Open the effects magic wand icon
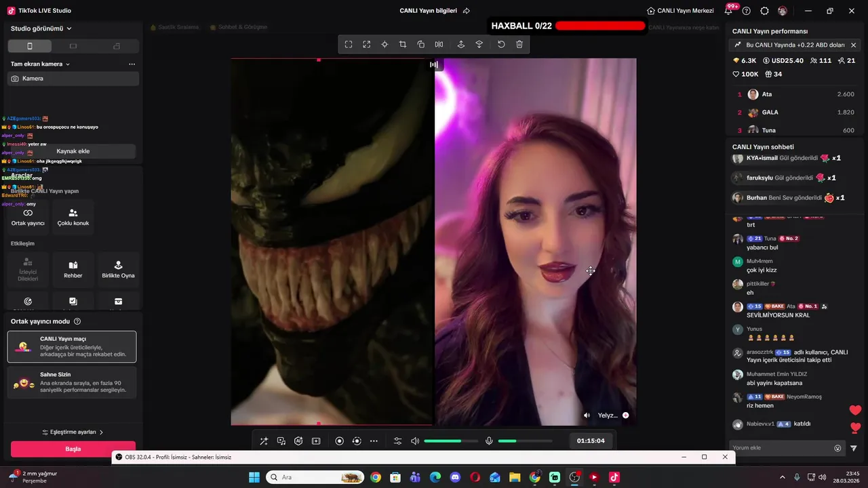 pyautogui.click(x=264, y=441)
